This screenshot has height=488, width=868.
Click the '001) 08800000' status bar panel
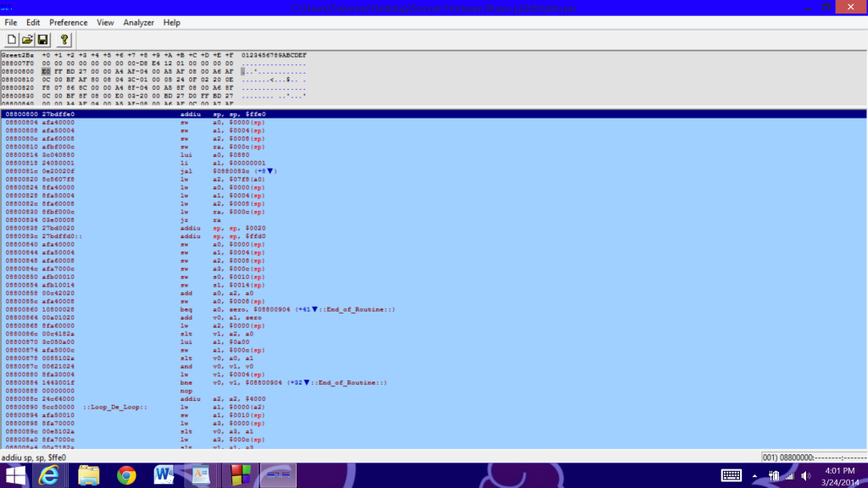pos(815,457)
